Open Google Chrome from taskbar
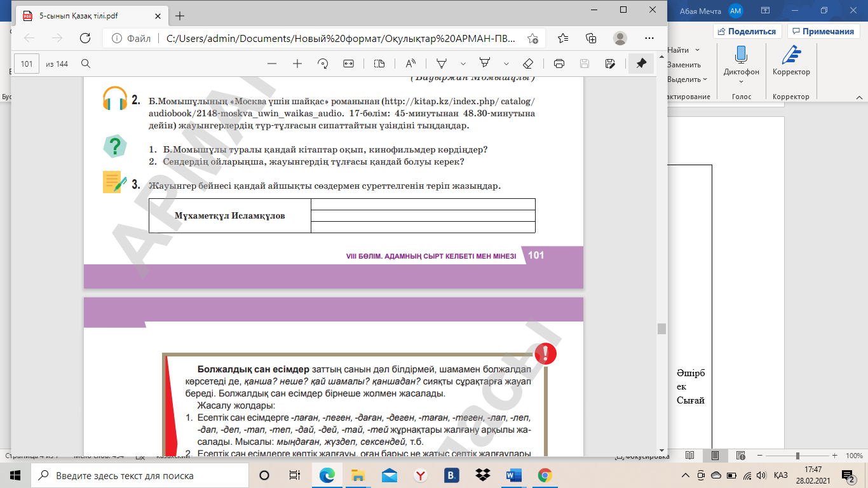Screen dimensions: 868x488 pos(545,475)
